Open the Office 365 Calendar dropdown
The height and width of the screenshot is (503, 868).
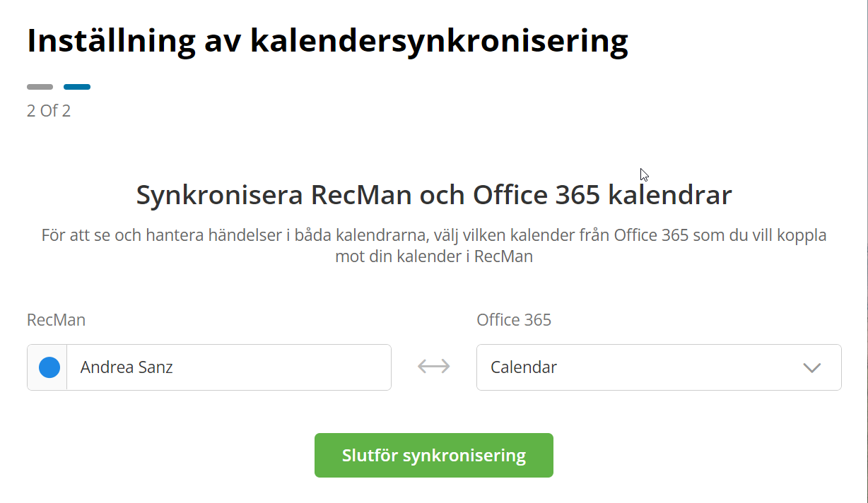point(658,367)
